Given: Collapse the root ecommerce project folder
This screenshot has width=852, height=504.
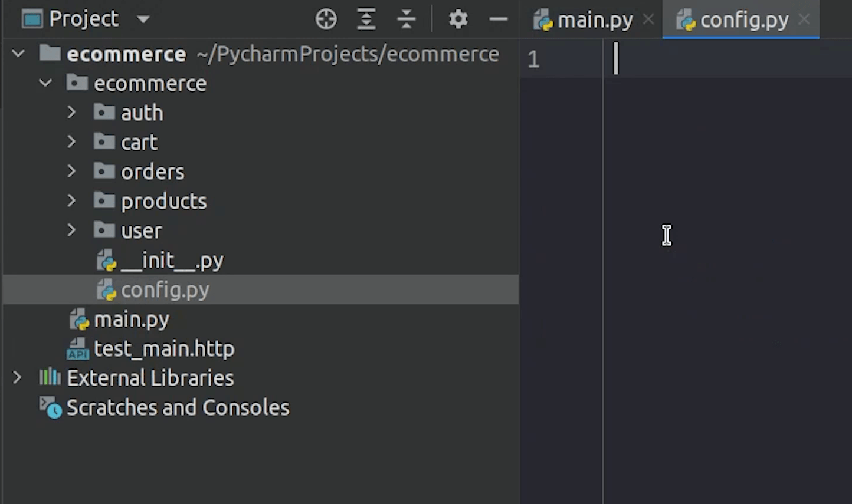Looking at the screenshot, I should coord(18,54).
